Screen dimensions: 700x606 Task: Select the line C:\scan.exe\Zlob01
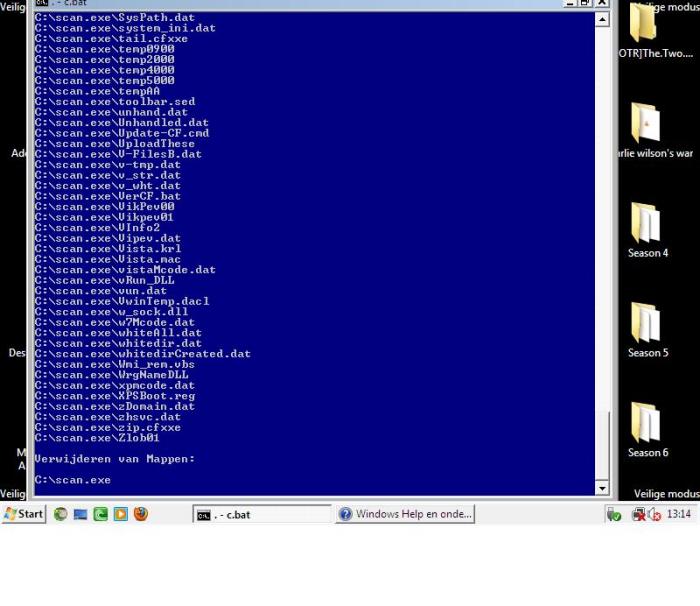(x=97, y=438)
